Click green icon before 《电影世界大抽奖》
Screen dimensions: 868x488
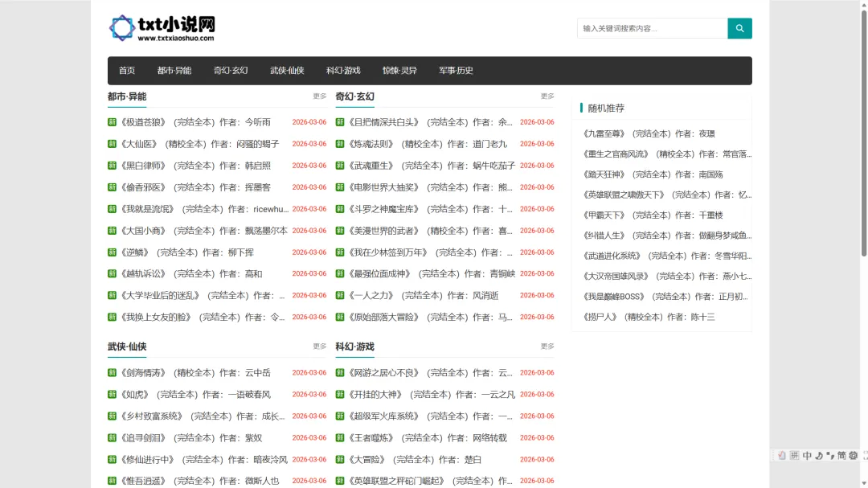[340, 187]
